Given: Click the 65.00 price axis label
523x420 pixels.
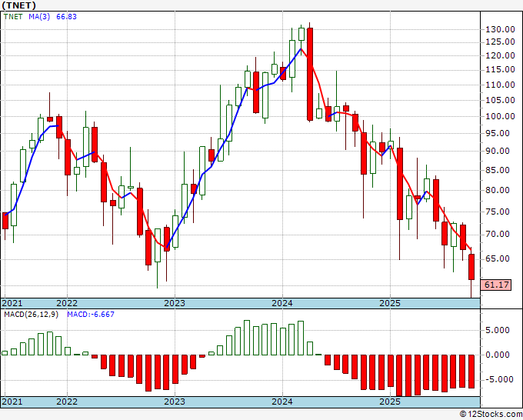Looking at the screenshot, I should tap(498, 259).
